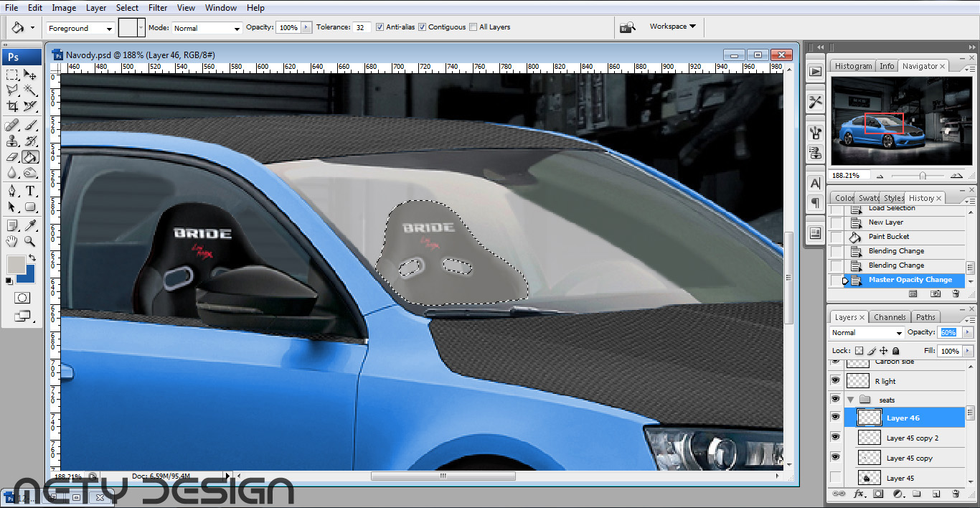Hide the R light layer

[x=835, y=380]
